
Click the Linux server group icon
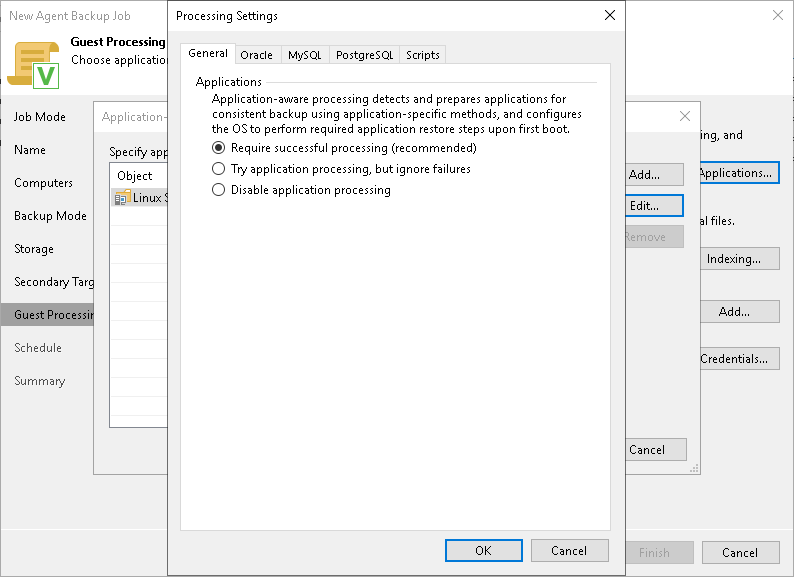pos(122,198)
